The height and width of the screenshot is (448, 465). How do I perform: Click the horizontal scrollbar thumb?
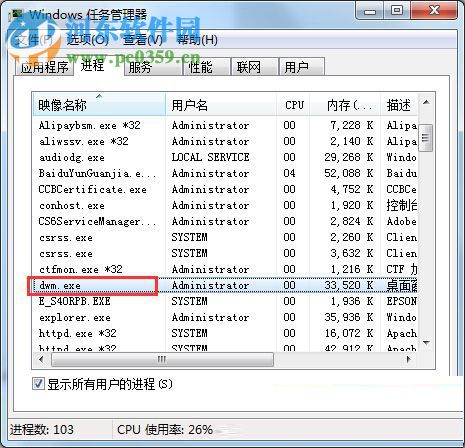(x=162, y=359)
